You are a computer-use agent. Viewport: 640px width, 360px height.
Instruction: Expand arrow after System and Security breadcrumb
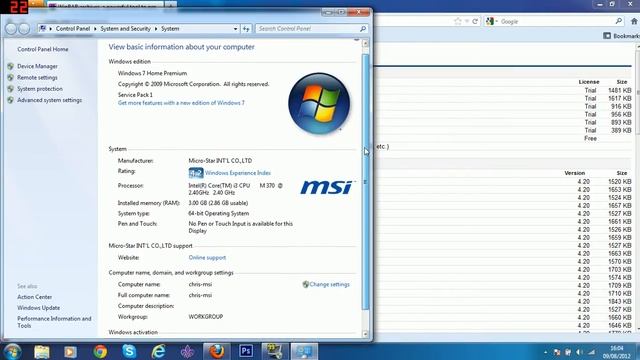click(156, 29)
